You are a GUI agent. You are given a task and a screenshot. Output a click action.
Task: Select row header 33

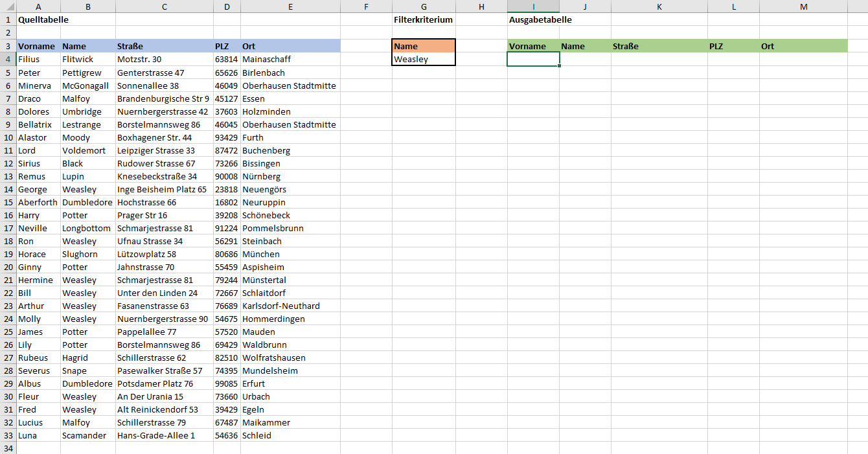8,435
